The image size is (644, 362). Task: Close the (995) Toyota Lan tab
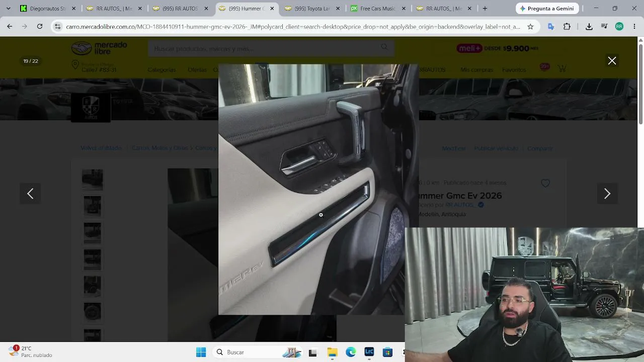[x=338, y=9]
